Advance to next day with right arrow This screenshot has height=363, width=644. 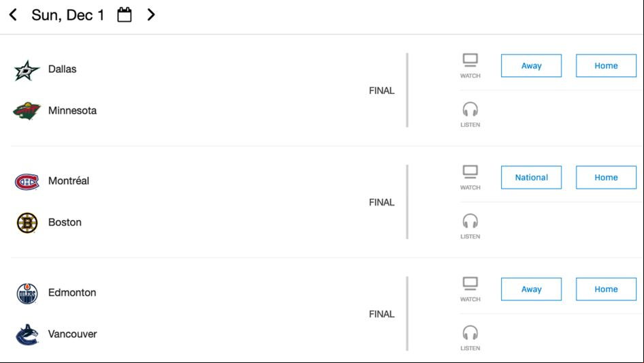tap(151, 15)
